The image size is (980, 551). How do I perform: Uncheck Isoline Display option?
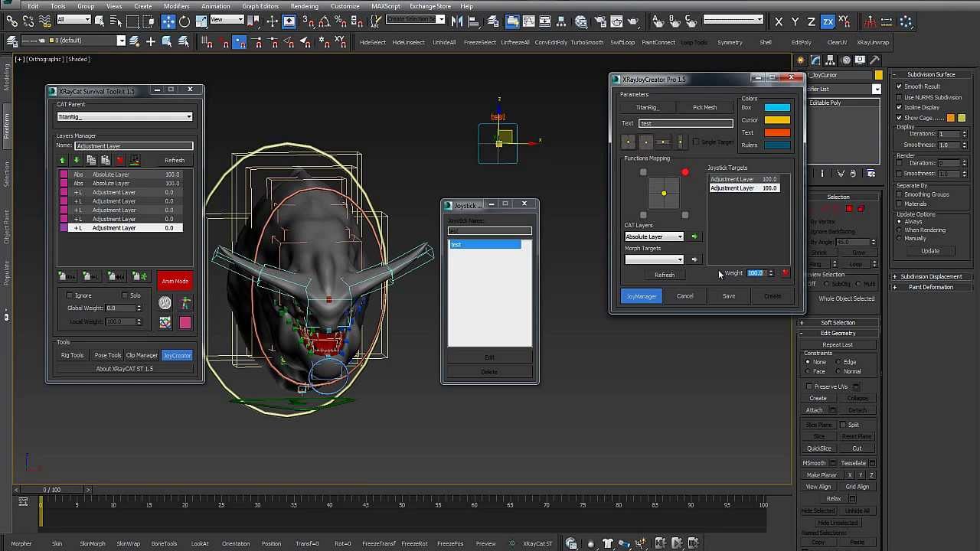899,107
